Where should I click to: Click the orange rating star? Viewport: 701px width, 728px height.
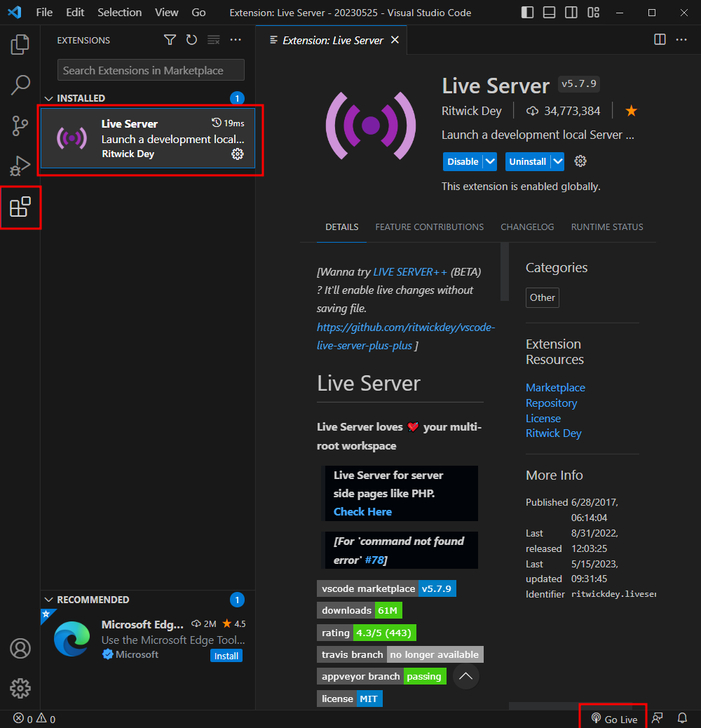631,111
